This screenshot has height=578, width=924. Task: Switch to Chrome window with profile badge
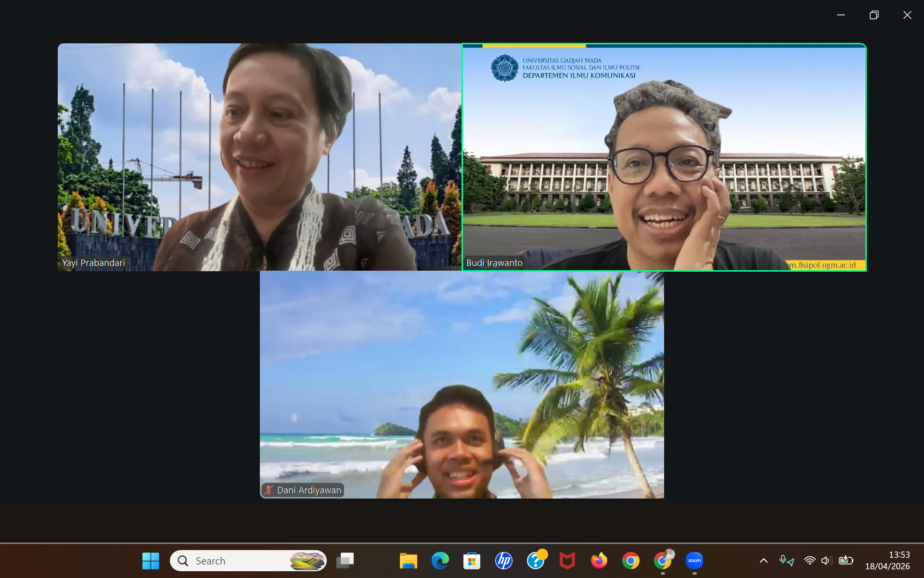[x=663, y=561]
